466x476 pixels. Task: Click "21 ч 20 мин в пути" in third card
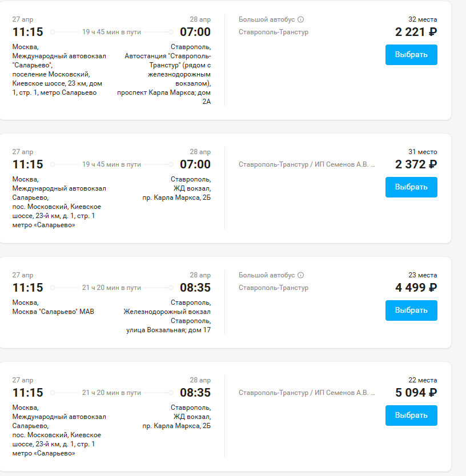pos(111,288)
